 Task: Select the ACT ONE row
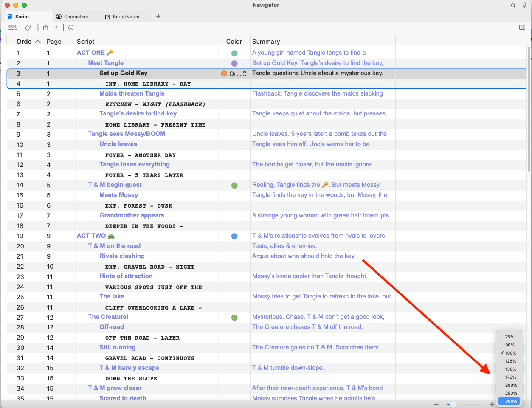[267, 53]
